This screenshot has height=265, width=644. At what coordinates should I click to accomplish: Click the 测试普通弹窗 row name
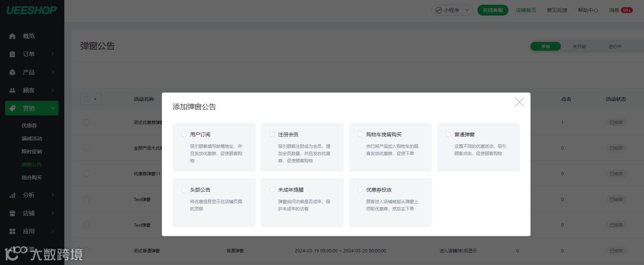[147, 251]
